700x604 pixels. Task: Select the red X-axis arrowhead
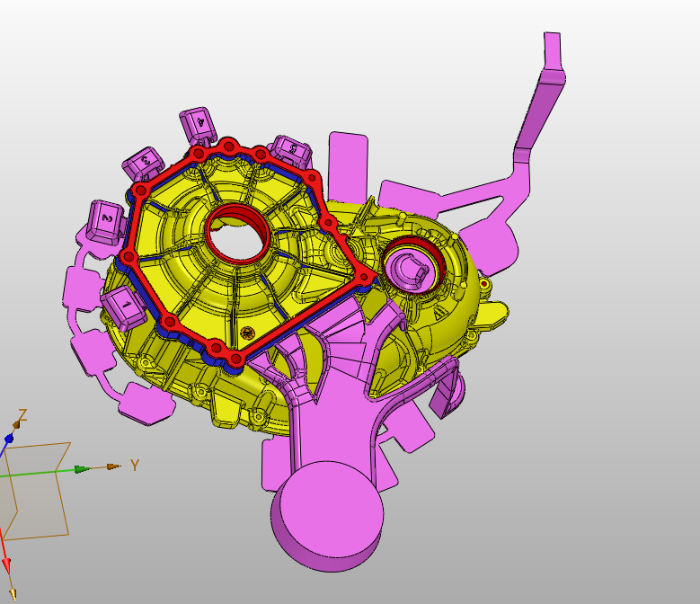(7, 565)
